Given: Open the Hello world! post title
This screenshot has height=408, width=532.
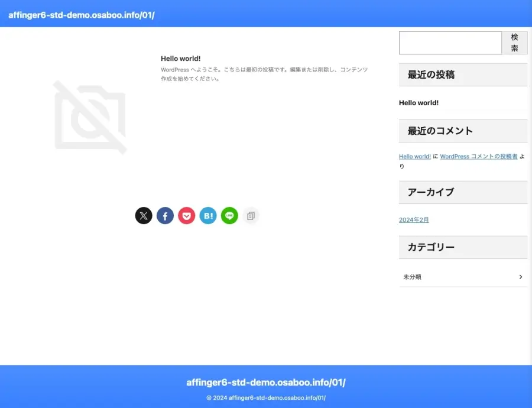Looking at the screenshot, I should 180,58.
